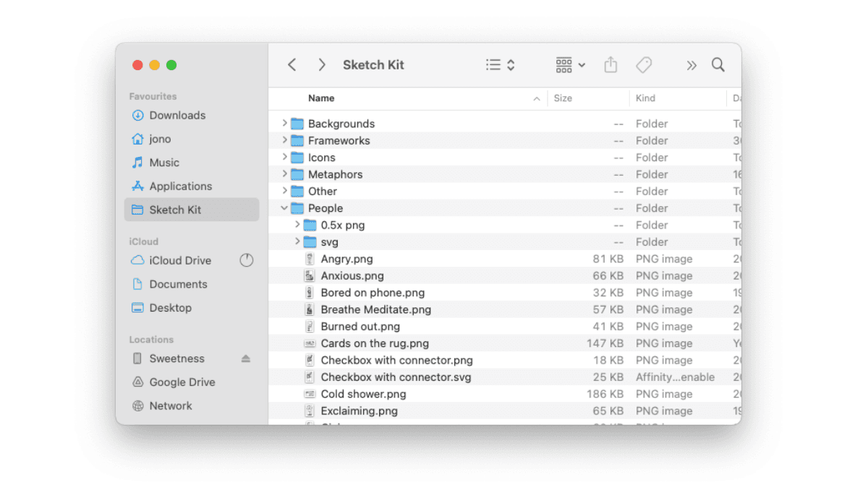
Task: Click iCloud Drive storage progress indicator
Action: (247, 260)
